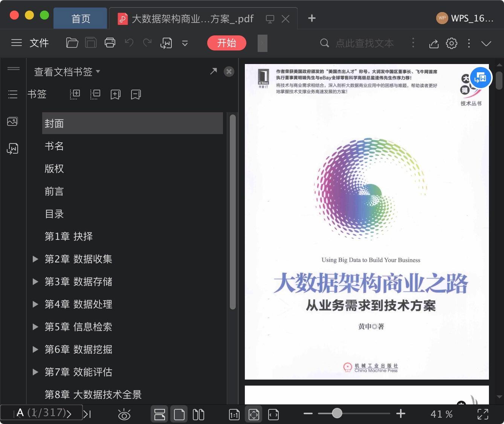Screen dimensions: 504x424
Task: Open the vertical three-dot more menu near settings
Action: coord(469,43)
